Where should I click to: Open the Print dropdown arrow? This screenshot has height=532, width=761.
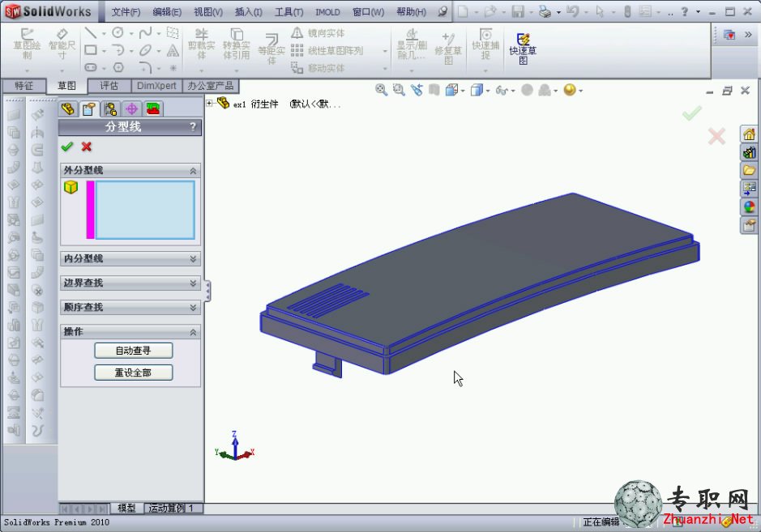(x=558, y=12)
